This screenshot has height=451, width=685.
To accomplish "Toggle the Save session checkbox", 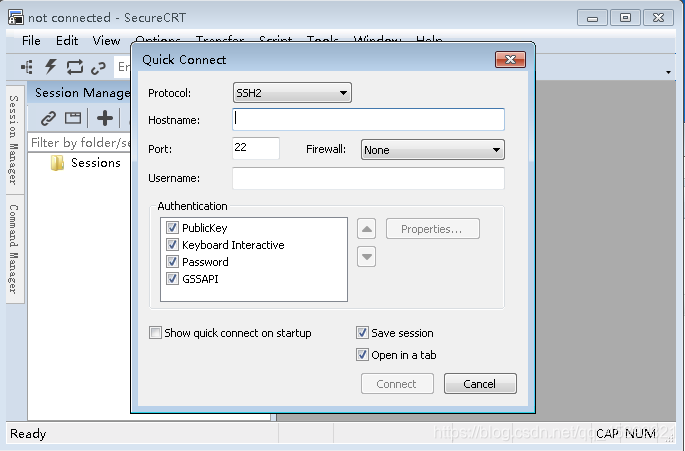I will [x=362, y=333].
